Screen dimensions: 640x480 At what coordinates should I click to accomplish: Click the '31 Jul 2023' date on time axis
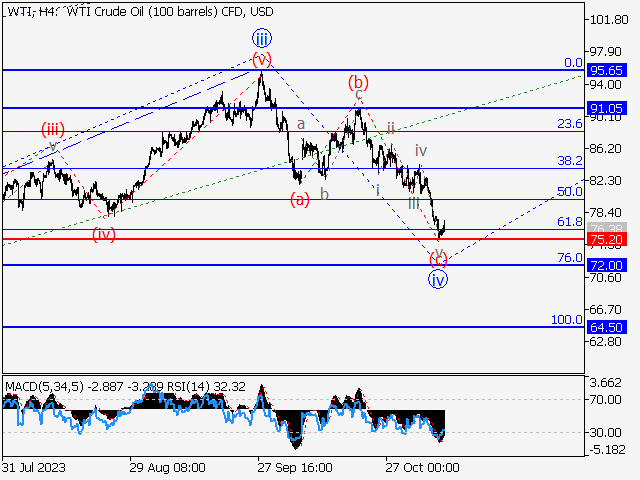[x=33, y=467]
